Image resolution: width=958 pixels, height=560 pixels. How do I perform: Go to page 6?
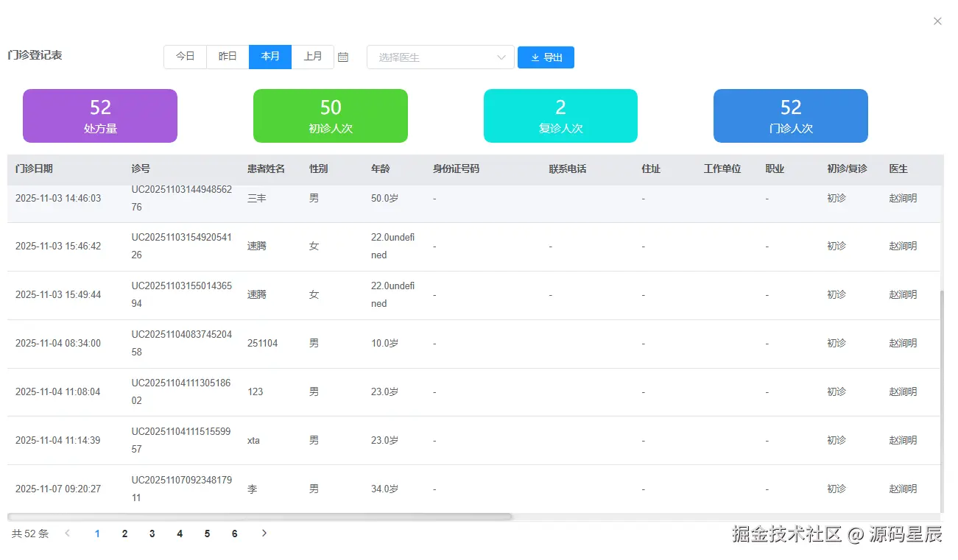coord(235,534)
